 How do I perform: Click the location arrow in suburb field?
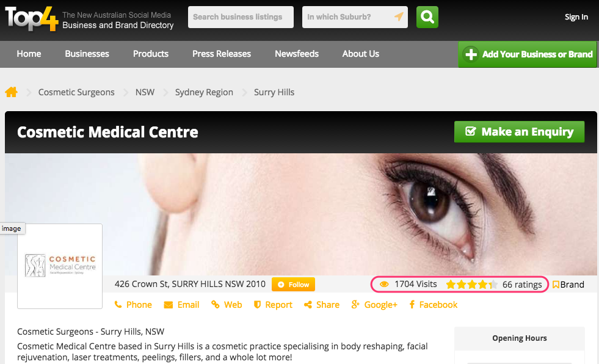(399, 17)
